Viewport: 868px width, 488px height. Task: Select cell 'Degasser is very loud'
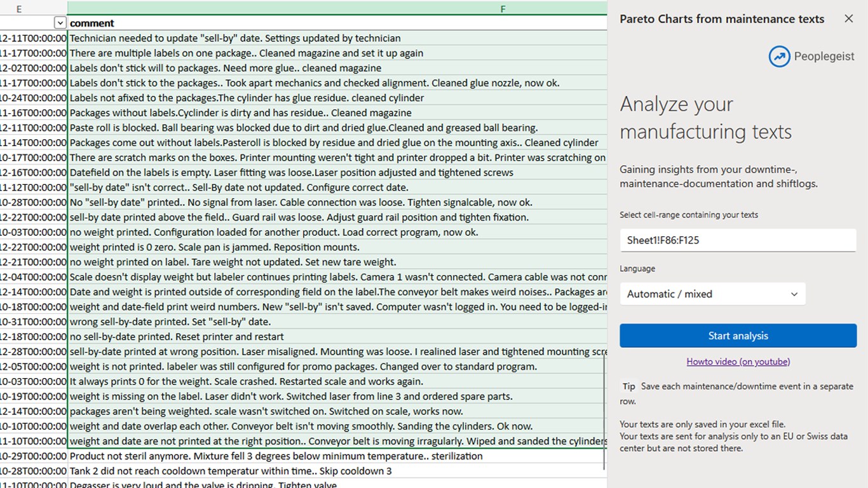point(337,484)
